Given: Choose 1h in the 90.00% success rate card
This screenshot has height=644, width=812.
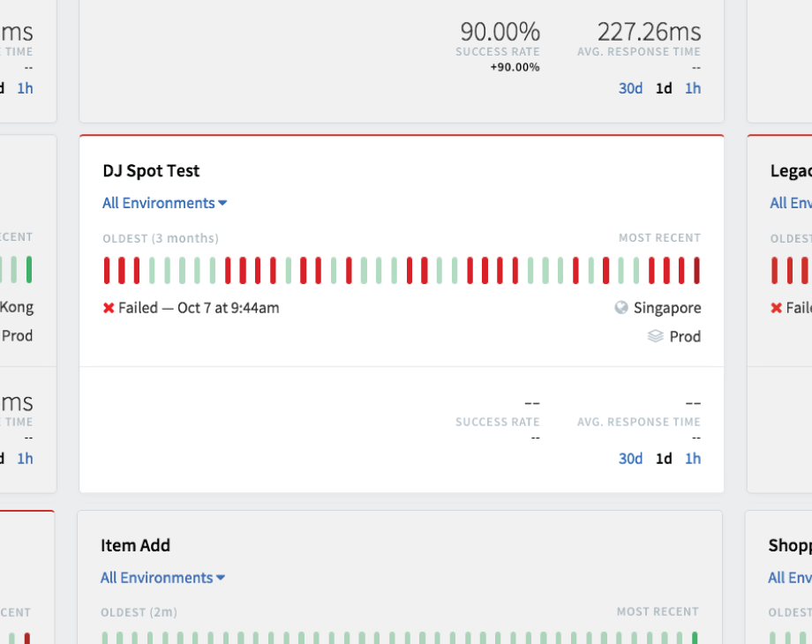Looking at the screenshot, I should [x=693, y=88].
